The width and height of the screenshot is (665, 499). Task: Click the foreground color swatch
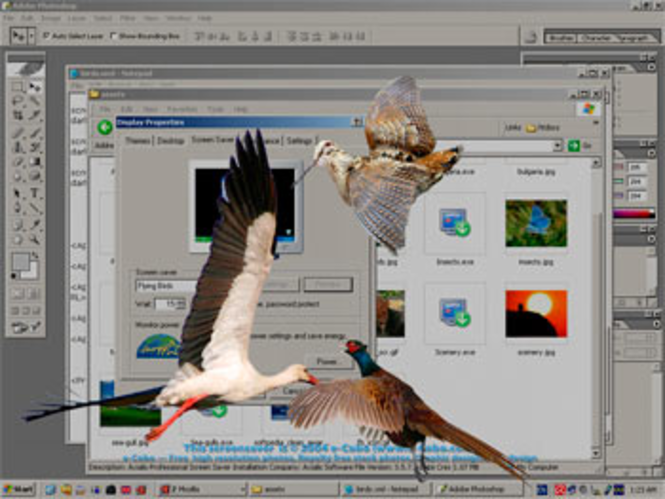tap(20, 262)
